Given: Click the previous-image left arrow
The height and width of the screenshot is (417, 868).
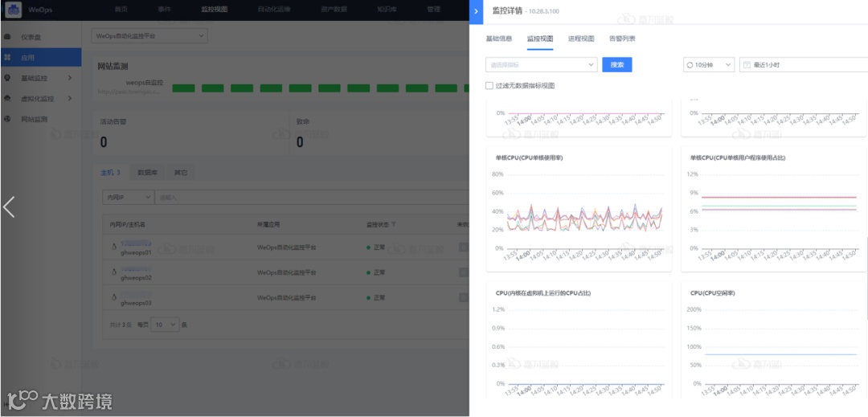Looking at the screenshot, I should (x=8, y=206).
